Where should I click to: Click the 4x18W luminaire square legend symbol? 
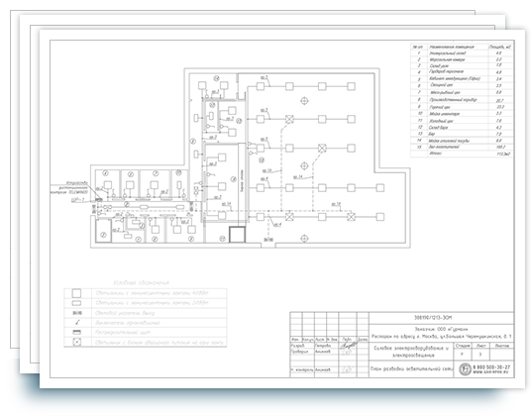77,293
